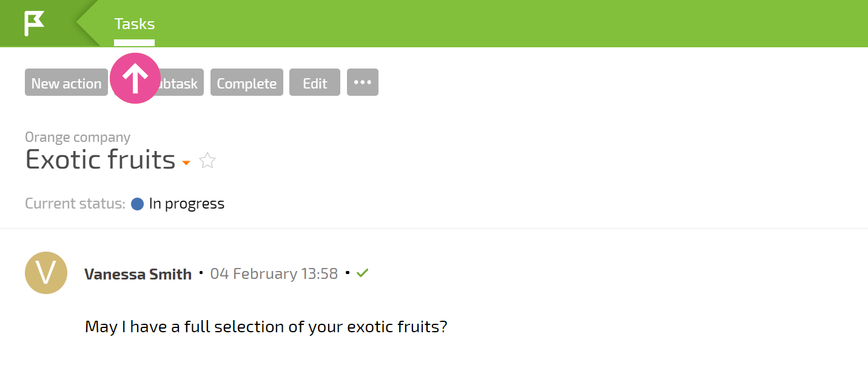The height and width of the screenshot is (385, 868).
Task: Click the Edit button
Action: tap(315, 82)
